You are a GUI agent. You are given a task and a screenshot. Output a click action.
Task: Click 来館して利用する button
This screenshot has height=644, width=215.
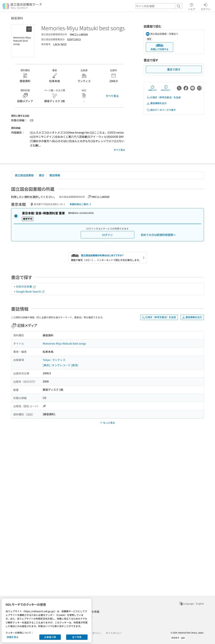pyautogui.click(x=159, y=47)
